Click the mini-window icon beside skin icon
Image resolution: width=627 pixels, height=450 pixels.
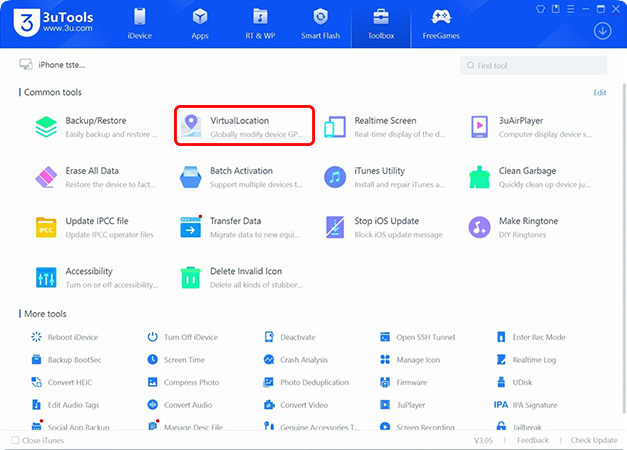[555, 9]
